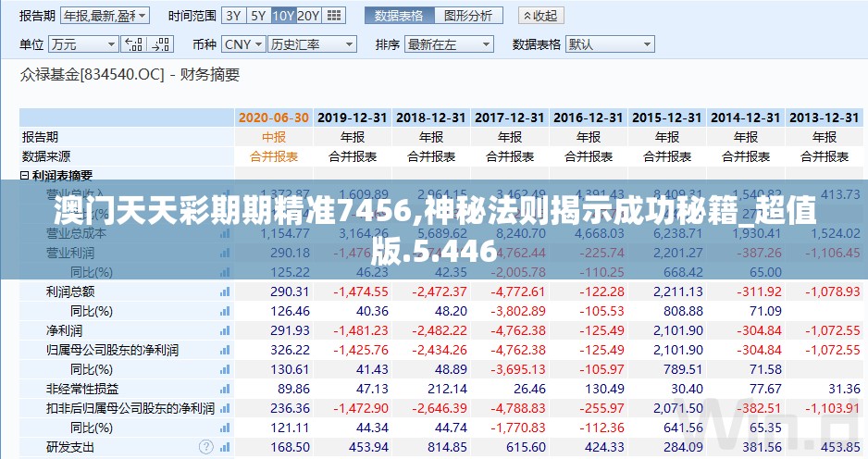Image resolution: width=868 pixels, height=459 pixels.
Task: Open chart icon in 同比 row showing 130.61
Action: point(225,369)
